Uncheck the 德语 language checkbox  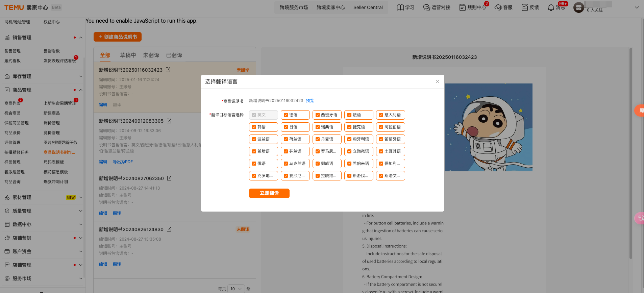pos(286,115)
